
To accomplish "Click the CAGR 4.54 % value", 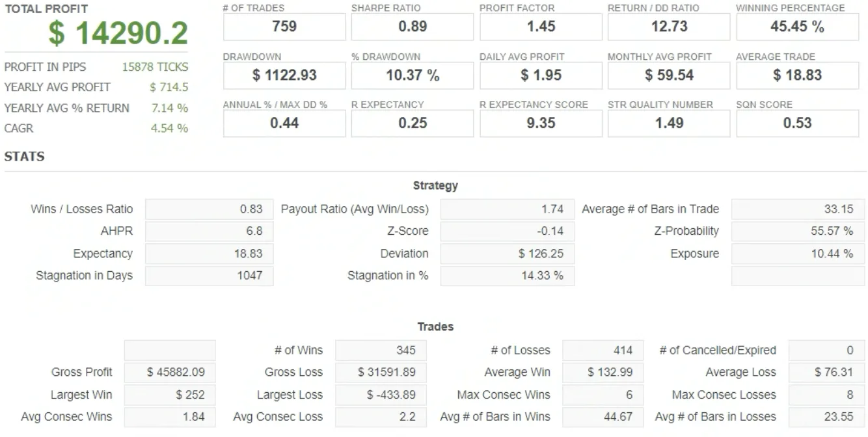I will point(169,129).
